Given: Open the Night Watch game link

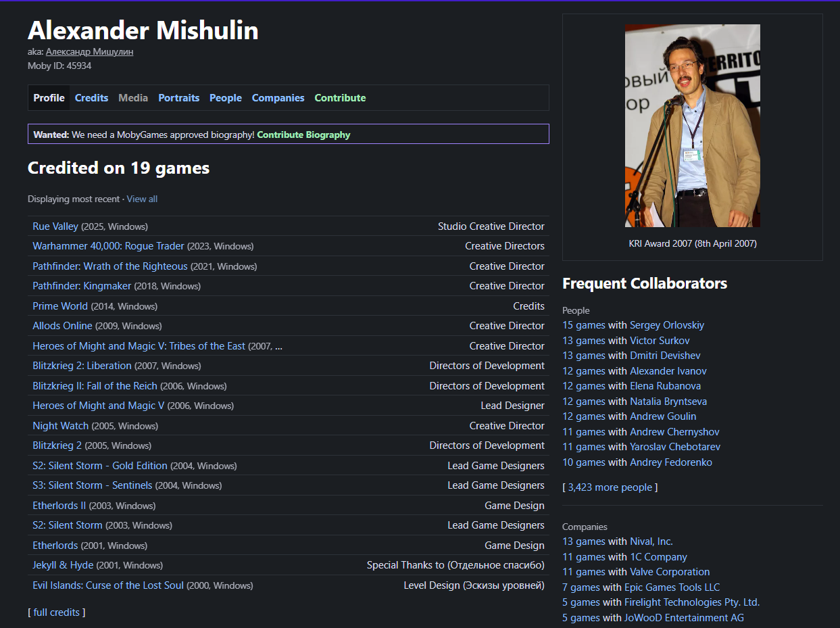Looking at the screenshot, I should 60,426.
